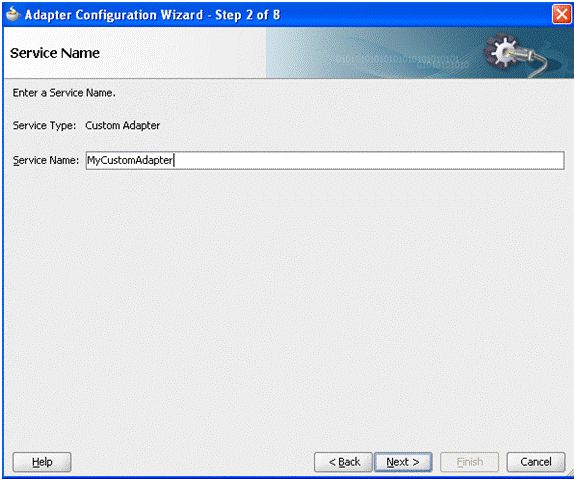Image resolution: width=574 pixels, height=479 pixels.
Task: Go to previous step with Back
Action: click(x=343, y=462)
